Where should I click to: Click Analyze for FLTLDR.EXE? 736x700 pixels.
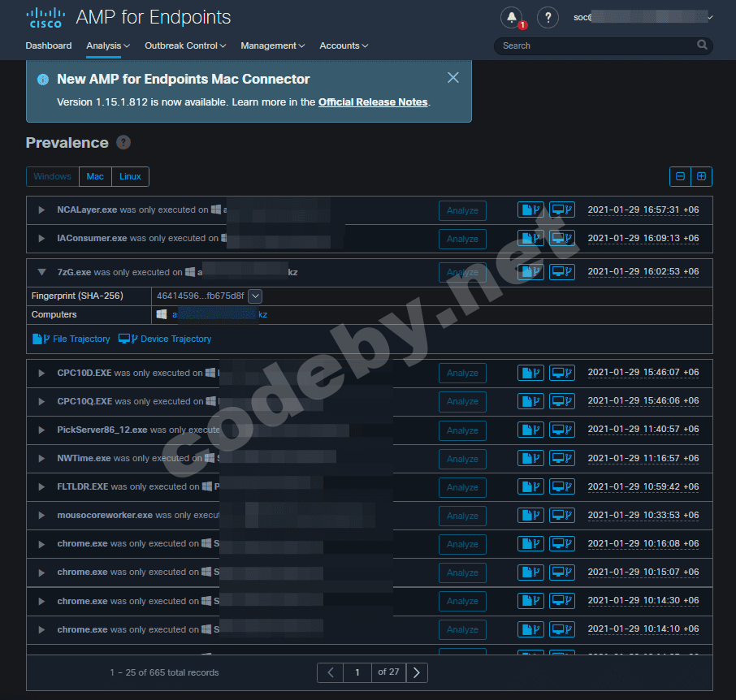click(x=462, y=487)
